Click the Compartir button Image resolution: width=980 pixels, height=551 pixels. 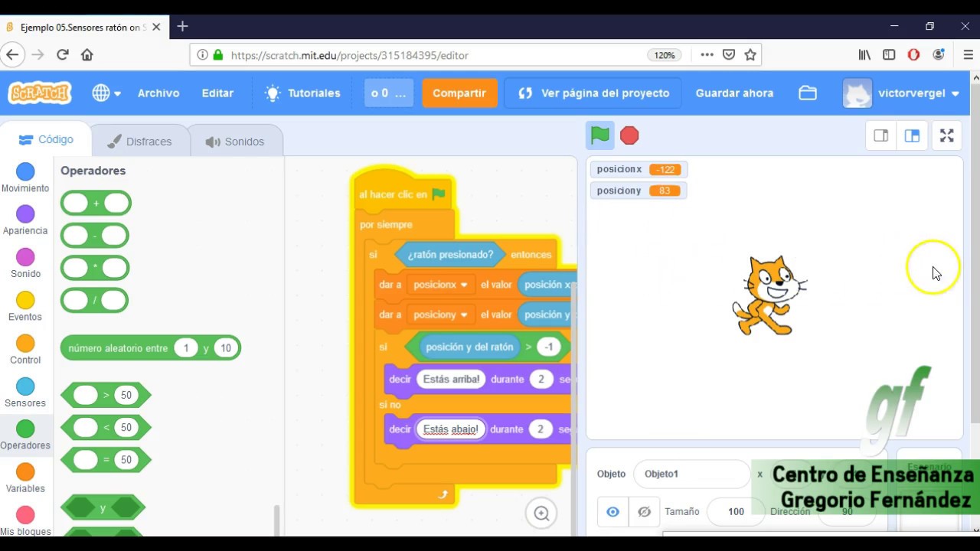pyautogui.click(x=459, y=93)
